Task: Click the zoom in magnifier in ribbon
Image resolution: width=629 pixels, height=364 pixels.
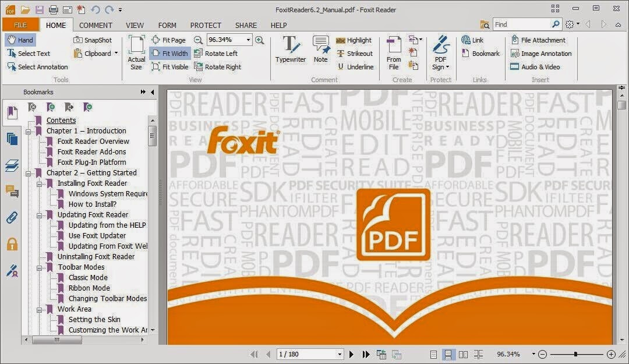Action: coord(260,40)
